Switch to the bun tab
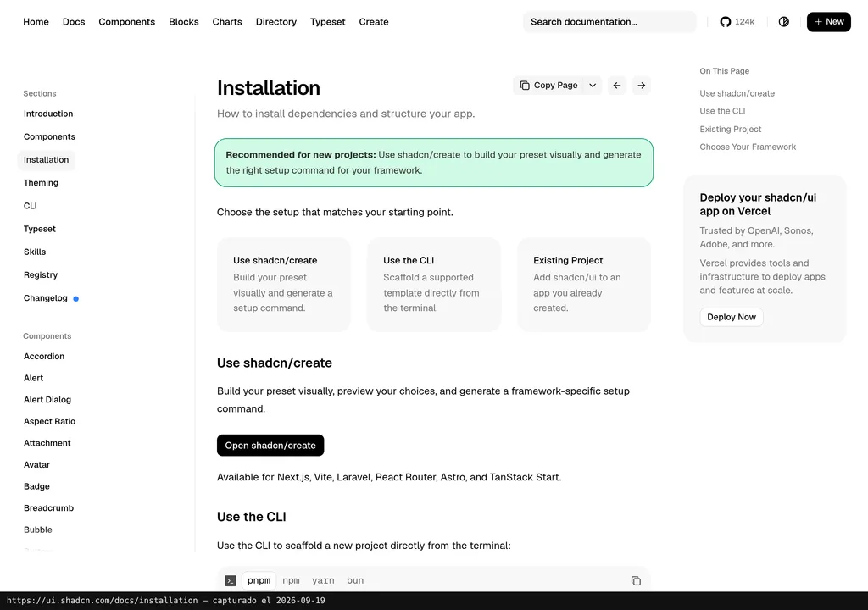 (x=355, y=580)
